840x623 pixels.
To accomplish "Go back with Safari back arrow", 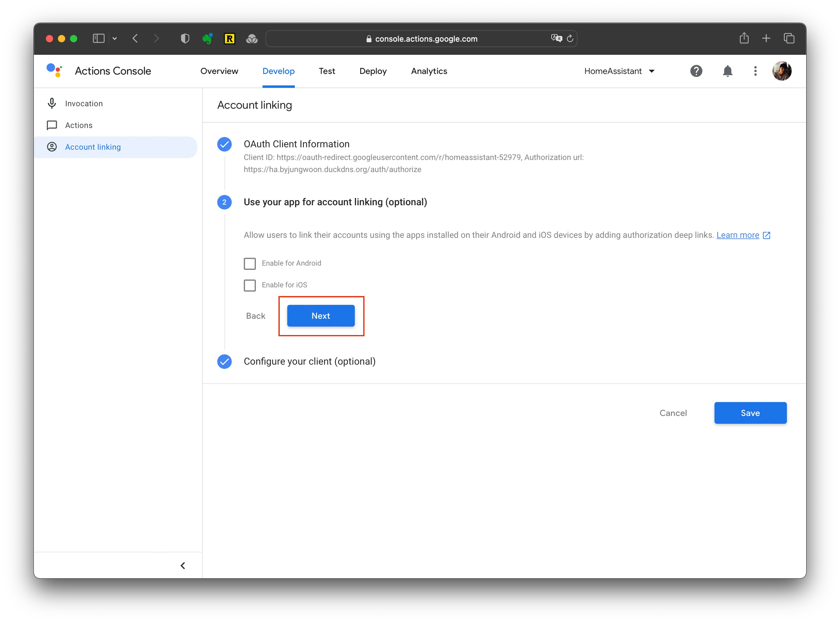I will [135, 38].
